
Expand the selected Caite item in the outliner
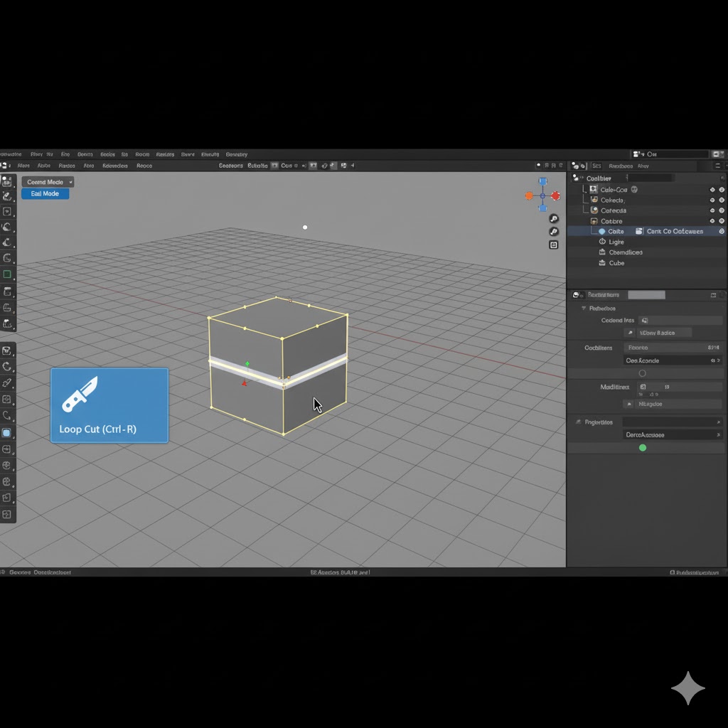pos(596,232)
